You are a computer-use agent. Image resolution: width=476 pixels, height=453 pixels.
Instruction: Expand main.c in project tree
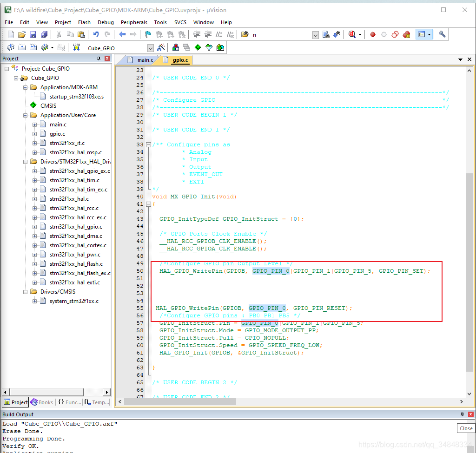pos(34,125)
